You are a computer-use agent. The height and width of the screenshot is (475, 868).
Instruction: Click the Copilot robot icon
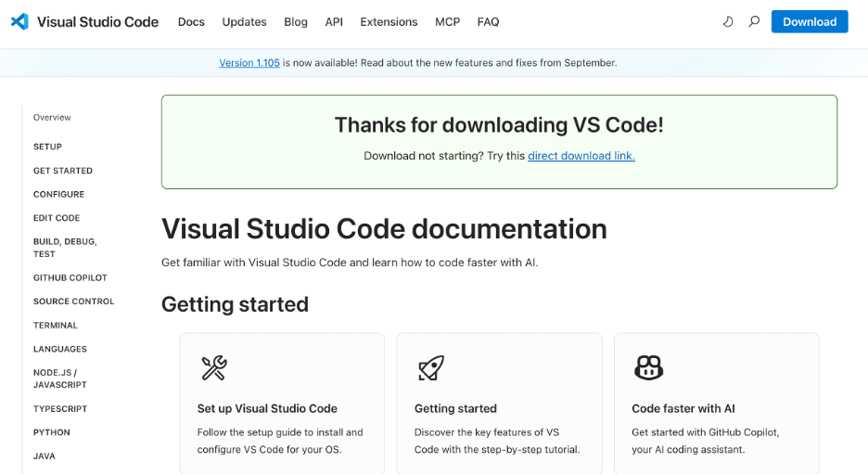[x=649, y=367]
